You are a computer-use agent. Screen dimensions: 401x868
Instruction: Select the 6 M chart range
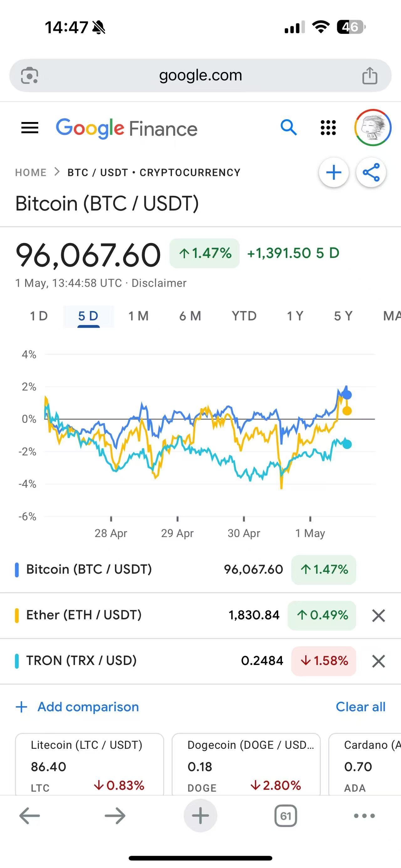(190, 316)
